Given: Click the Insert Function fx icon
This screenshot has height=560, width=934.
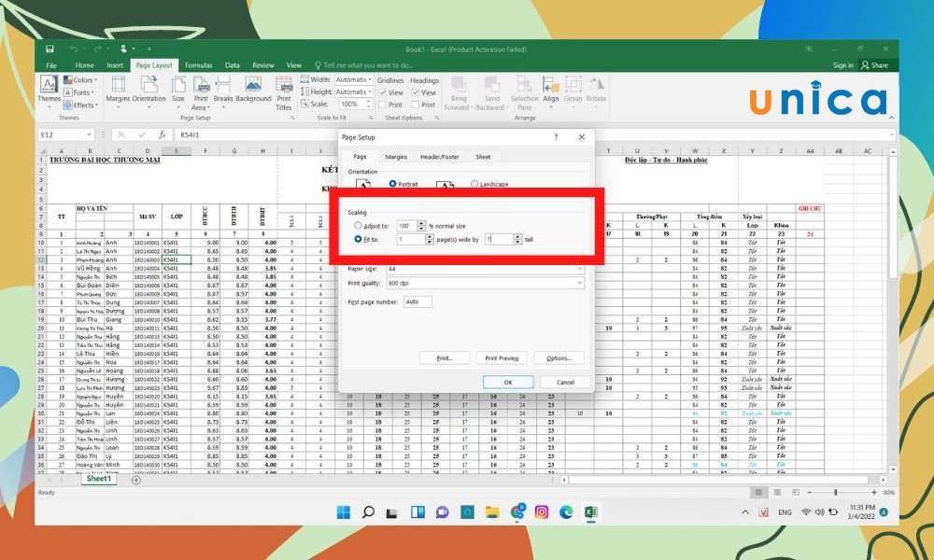Looking at the screenshot, I should coord(162,135).
